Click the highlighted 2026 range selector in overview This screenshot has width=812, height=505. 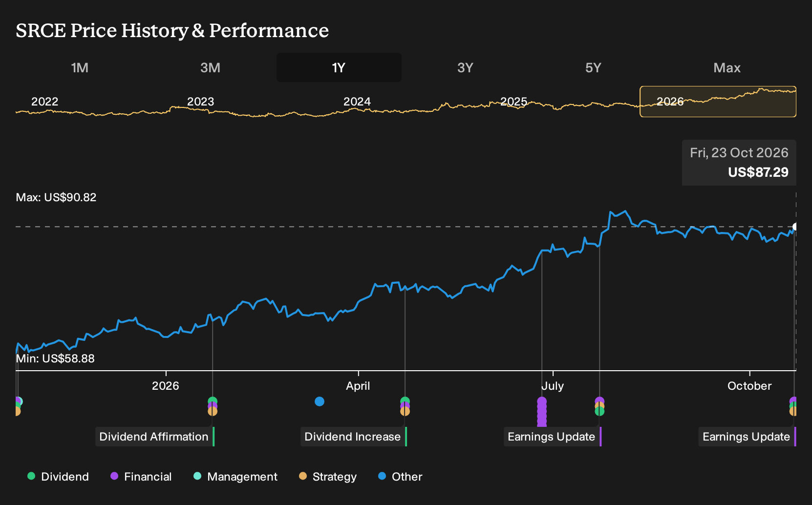(718, 102)
